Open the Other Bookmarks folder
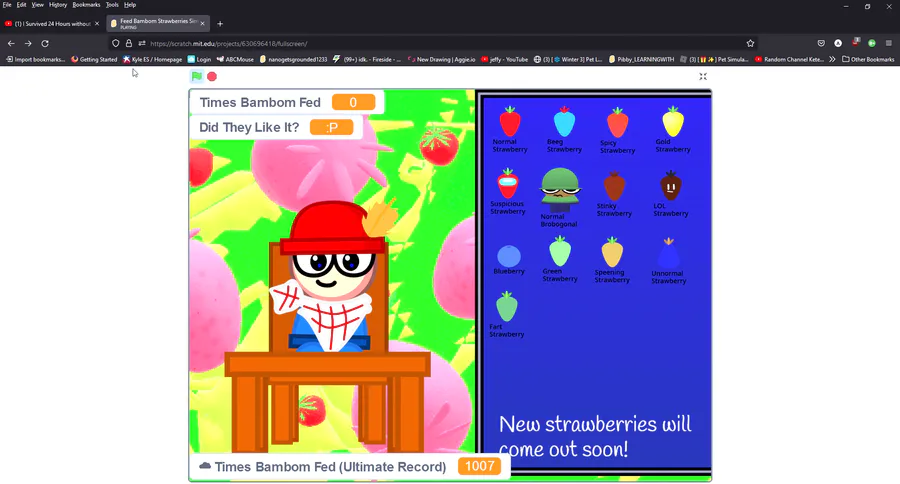 pyautogui.click(x=868, y=59)
